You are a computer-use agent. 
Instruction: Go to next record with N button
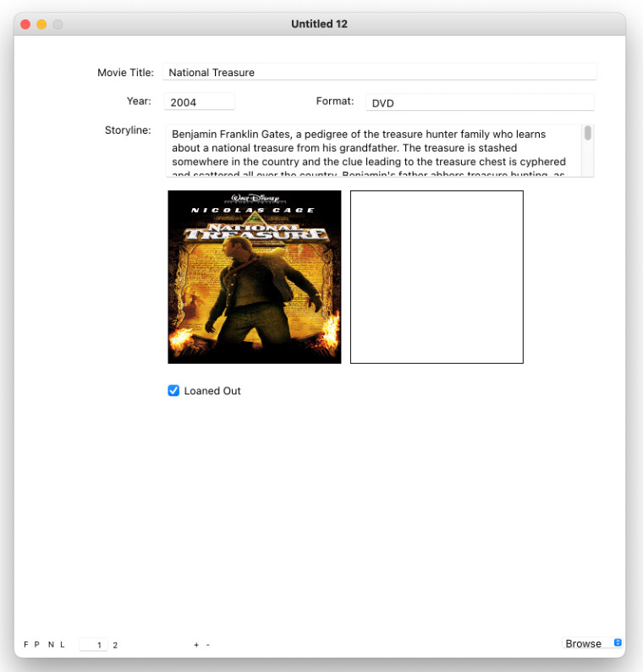click(51, 645)
